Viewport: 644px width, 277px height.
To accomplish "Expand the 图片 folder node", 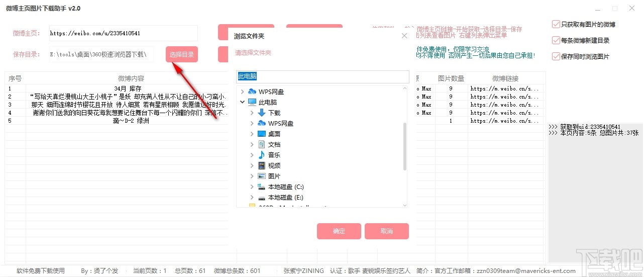I will (252, 176).
